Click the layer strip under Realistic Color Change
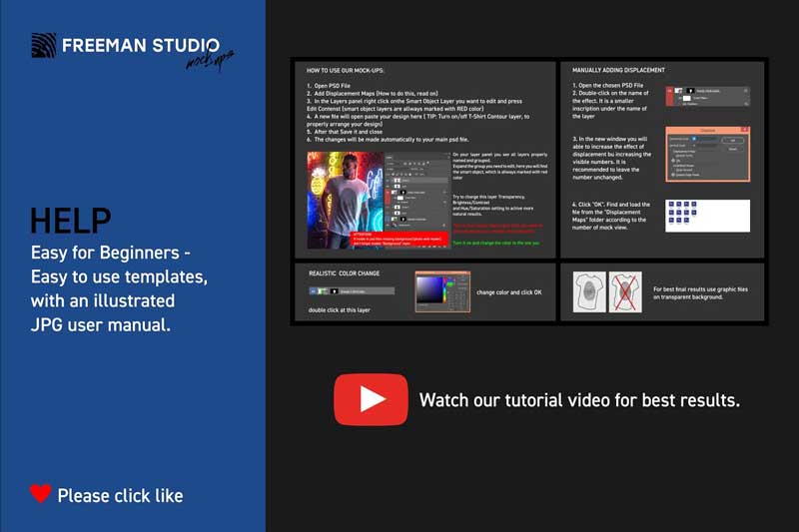Screen dimensions: 799x532 [352, 290]
